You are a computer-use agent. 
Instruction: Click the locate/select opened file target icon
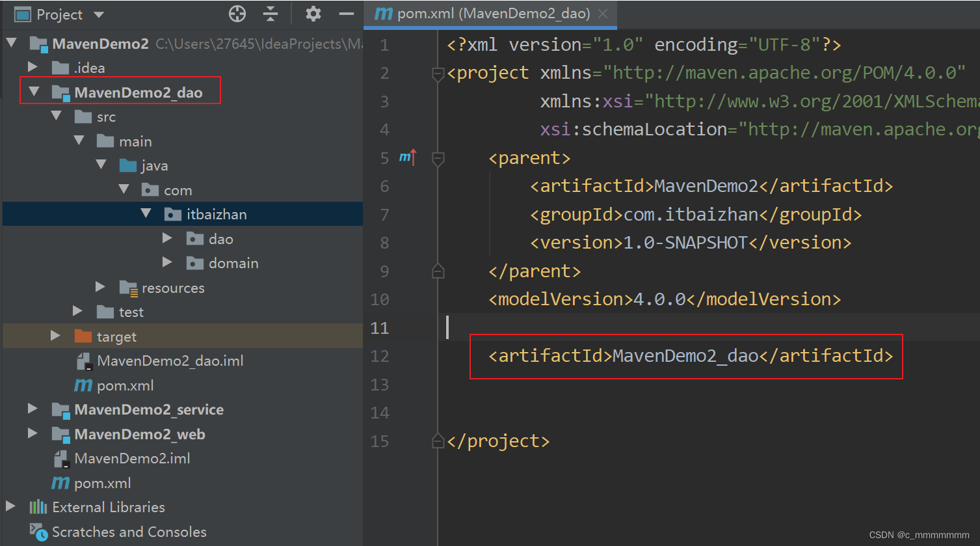click(x=237, y=14)
